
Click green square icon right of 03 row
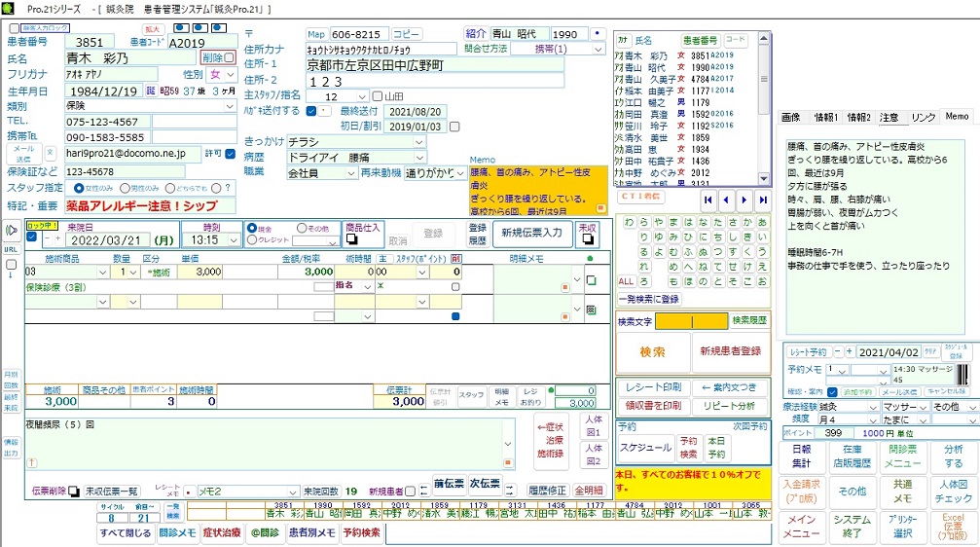pos(592,280)
